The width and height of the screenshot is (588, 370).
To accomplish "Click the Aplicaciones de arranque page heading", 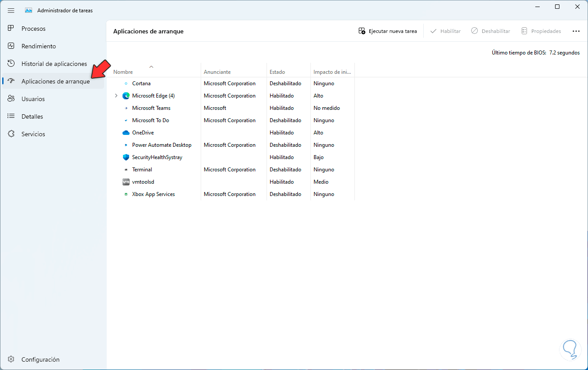I will pos(148,31).
